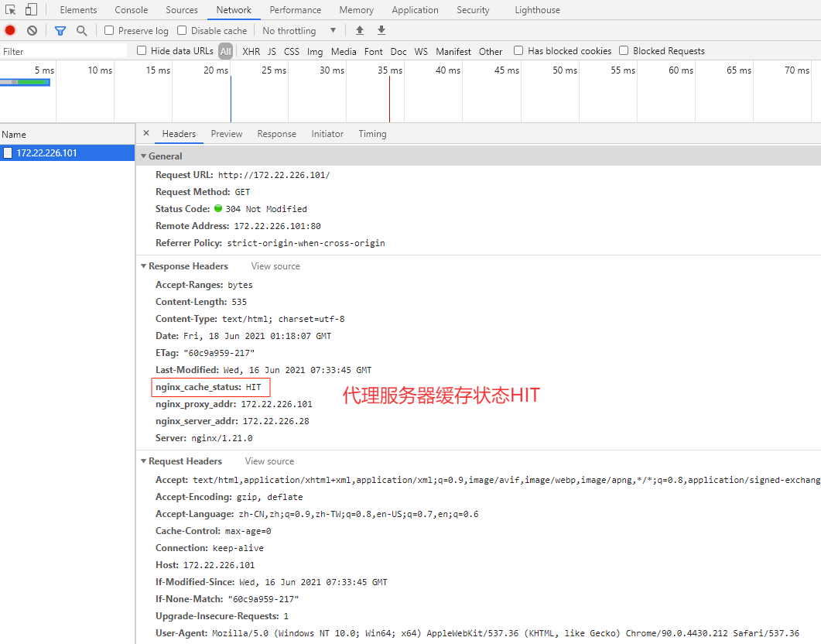Image resolution: width=821 pixels, height=644 pixels.
Task: Select the 304 Not Modified status
Action: click(x=266, y=209)
